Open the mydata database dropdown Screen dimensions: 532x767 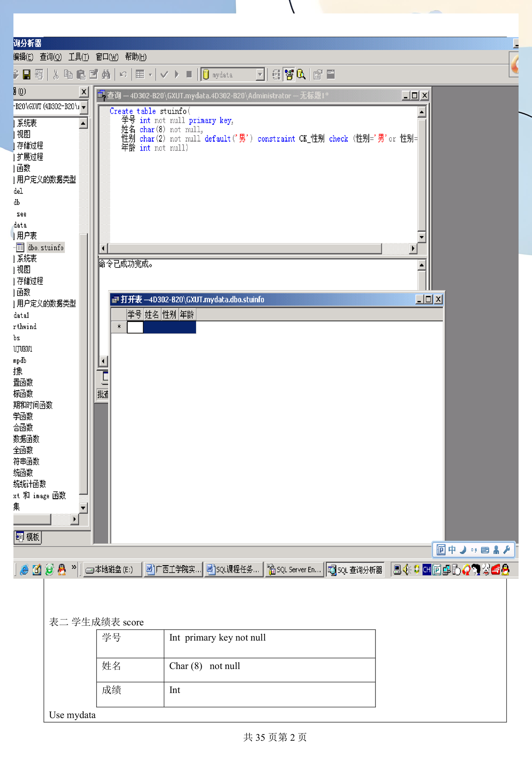(260, 74)
